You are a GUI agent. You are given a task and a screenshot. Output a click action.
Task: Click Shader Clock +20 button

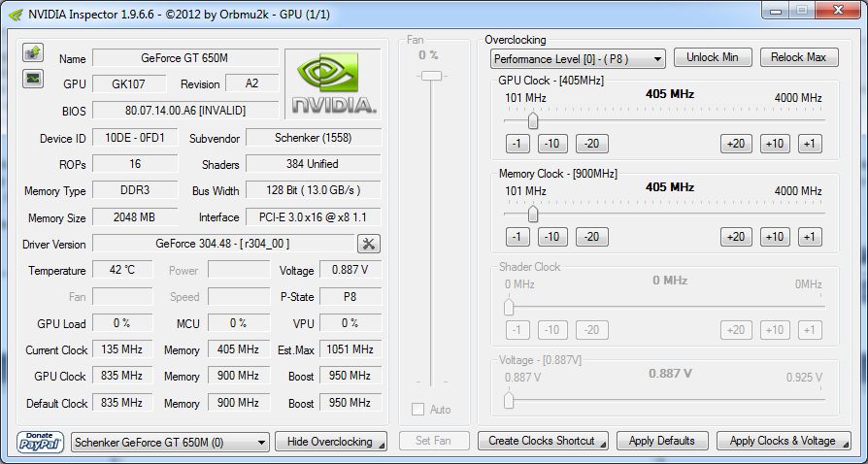736,330
